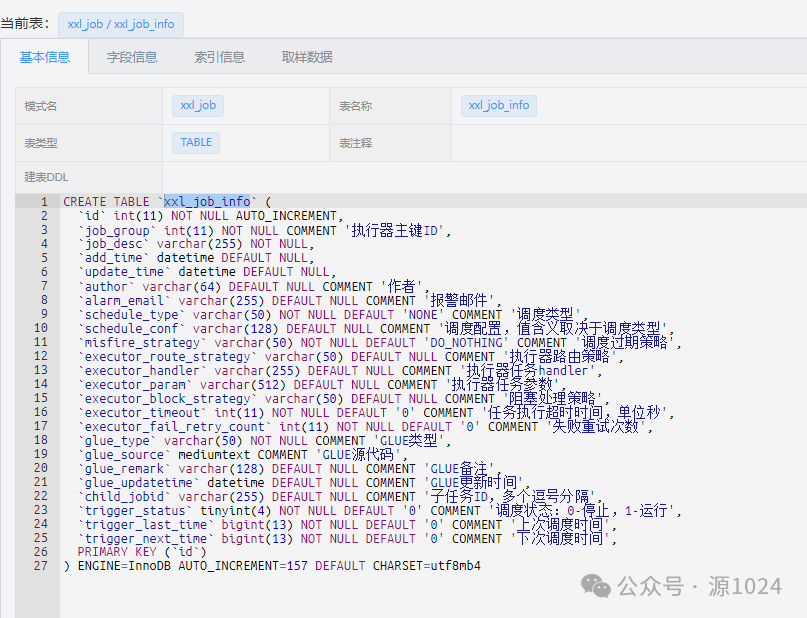Viewport: 807px width, 618px height.
Task: Click the 模式名 label cell
Action: [x=89, y=106]
